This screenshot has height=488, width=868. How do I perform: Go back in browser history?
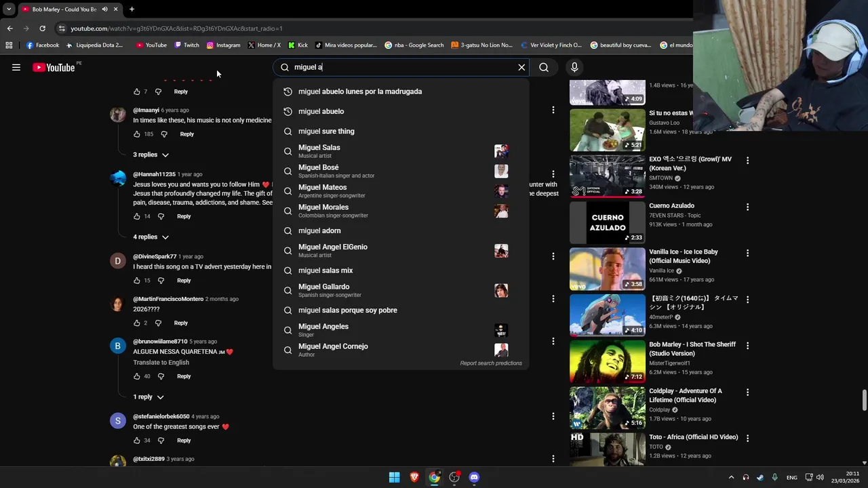(x=9, y=28)
